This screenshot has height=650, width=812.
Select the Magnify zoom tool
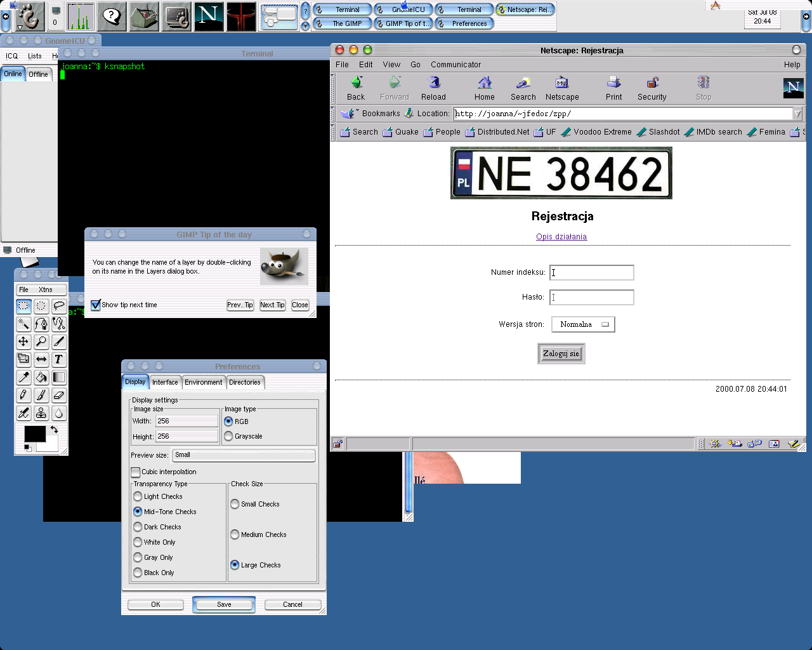point(41,342)
